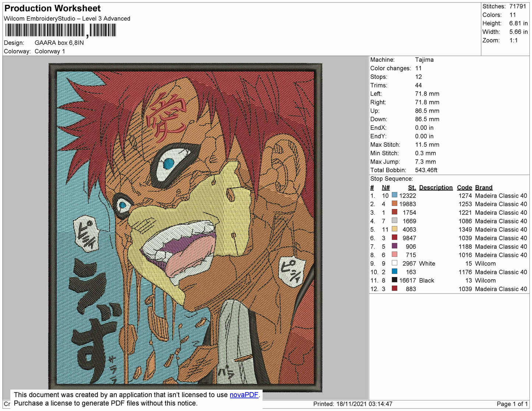This screenshot has height=411, width=532.
Task: Click the yellow swatch for code 1349
Action: (x=395, y=229)
